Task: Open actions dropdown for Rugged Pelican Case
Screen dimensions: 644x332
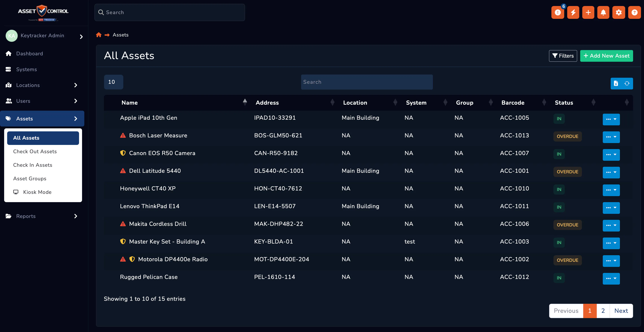Action: [611, 279]
